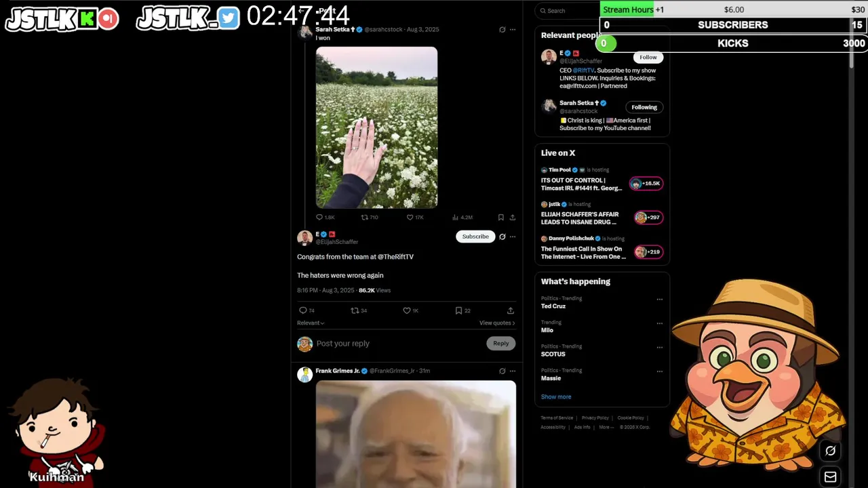Open the Relevant sort dropdown

pos(311,323)
